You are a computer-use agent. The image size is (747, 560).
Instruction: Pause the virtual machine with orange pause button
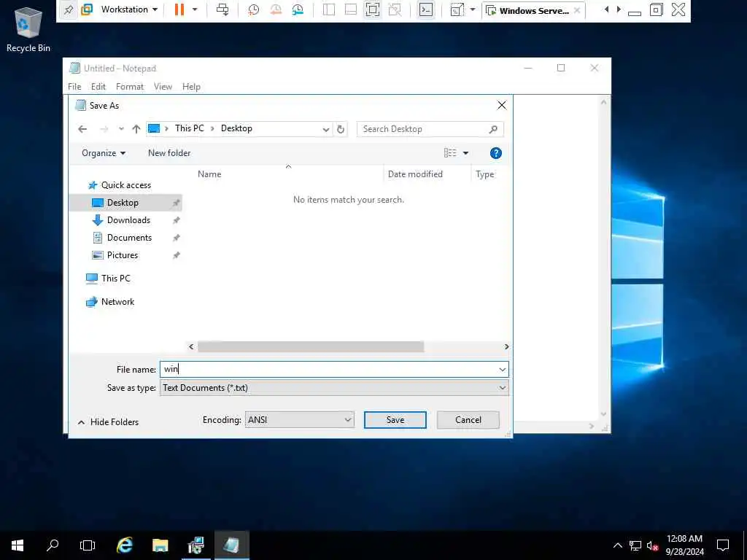click(x=179, y=9)
